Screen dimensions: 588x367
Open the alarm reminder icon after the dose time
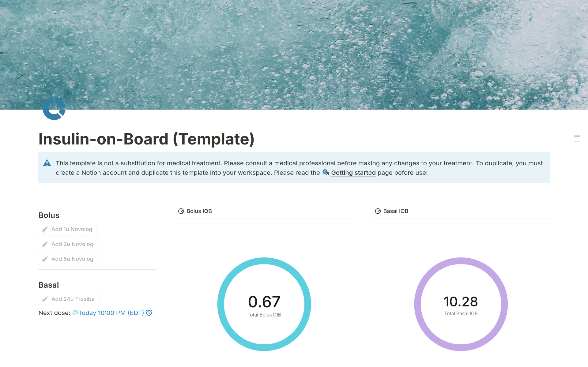pyautogui.click(x=149, y=313)
